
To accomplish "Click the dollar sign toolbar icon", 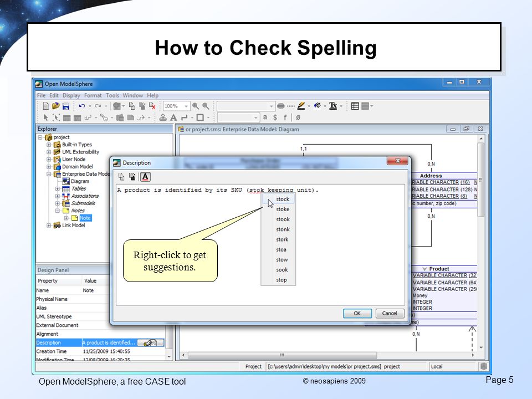I will pyautogui.click(x=275, y=117).
